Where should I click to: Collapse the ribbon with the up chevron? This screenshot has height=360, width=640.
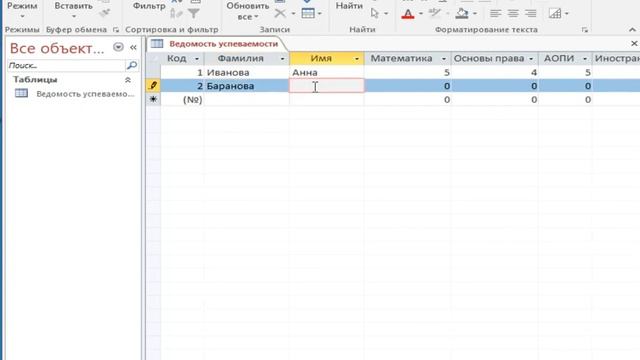tap(632, 30)
